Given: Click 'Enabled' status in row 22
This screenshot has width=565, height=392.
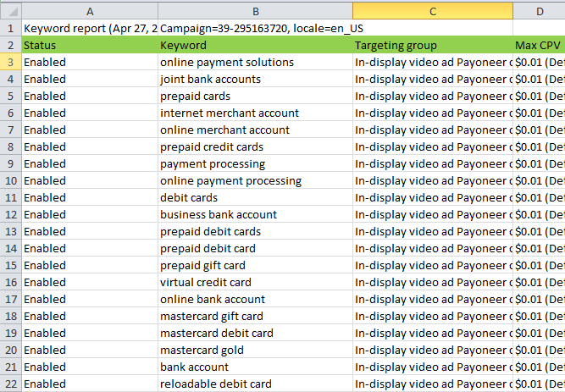Looking at the screenshot, I should (90, 384).
